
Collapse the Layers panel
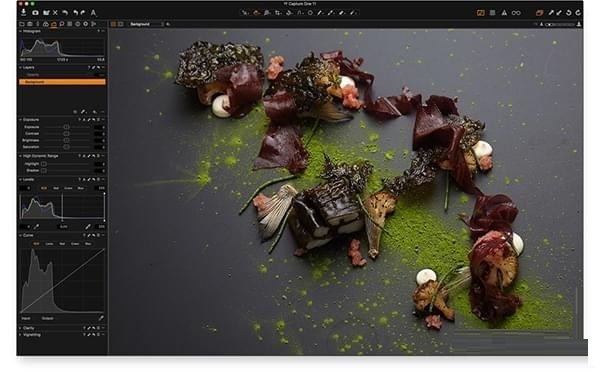click(20, 67)
